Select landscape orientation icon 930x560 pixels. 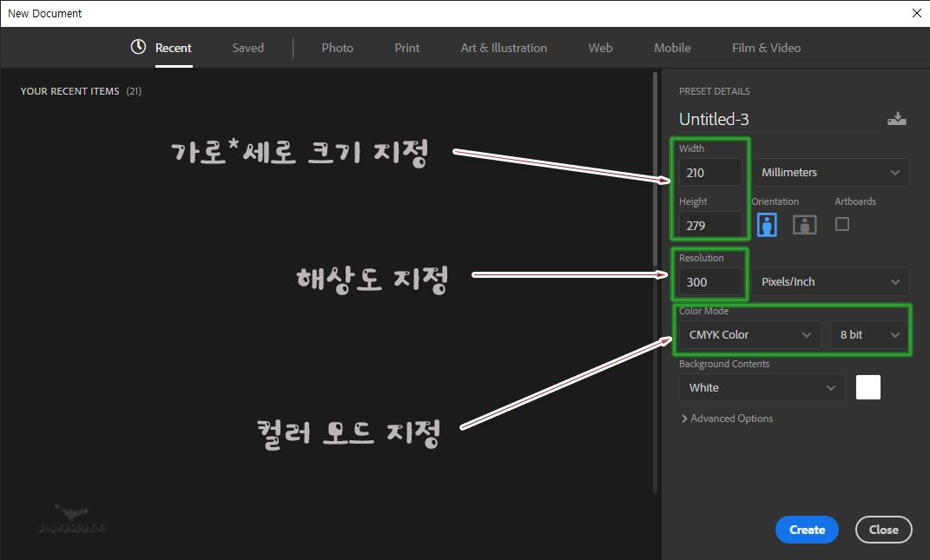pos(805,225)
